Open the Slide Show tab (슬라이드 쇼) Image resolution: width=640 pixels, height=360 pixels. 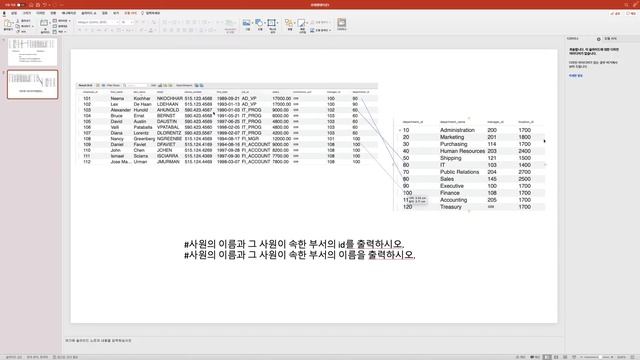88,13
